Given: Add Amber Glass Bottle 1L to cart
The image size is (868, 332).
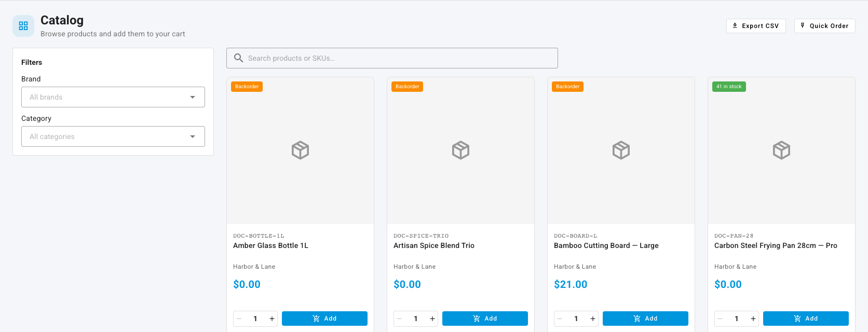Looking at the screenshot, I should pos(324,319).
